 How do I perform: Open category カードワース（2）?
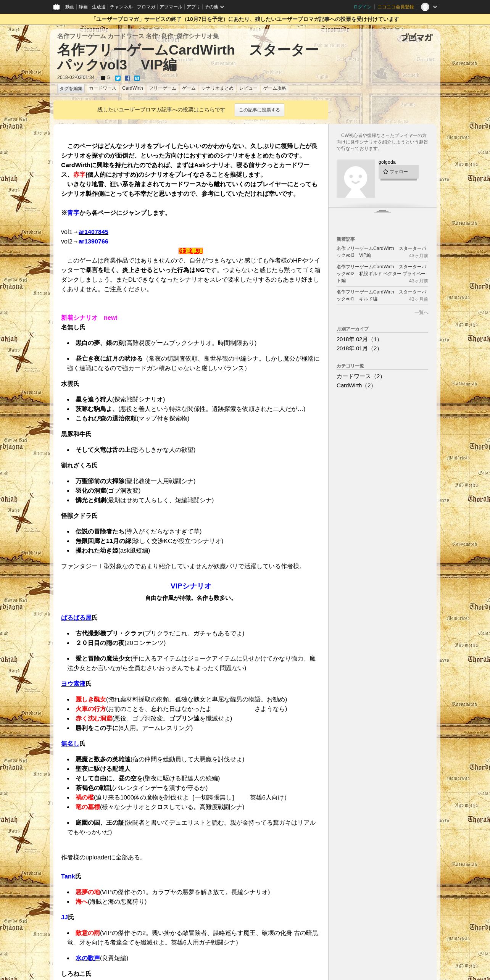(x=361, y=376)
